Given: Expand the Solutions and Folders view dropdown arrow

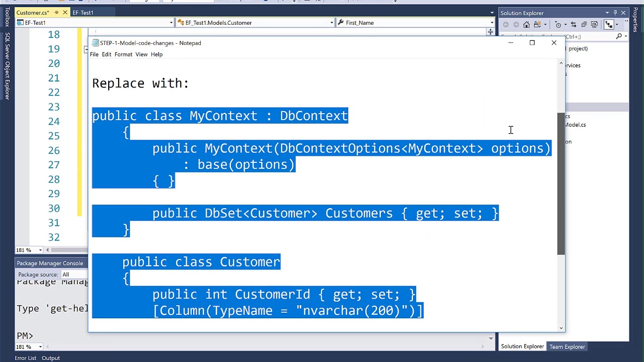Looking at the screenshot, I should [545, 25].
